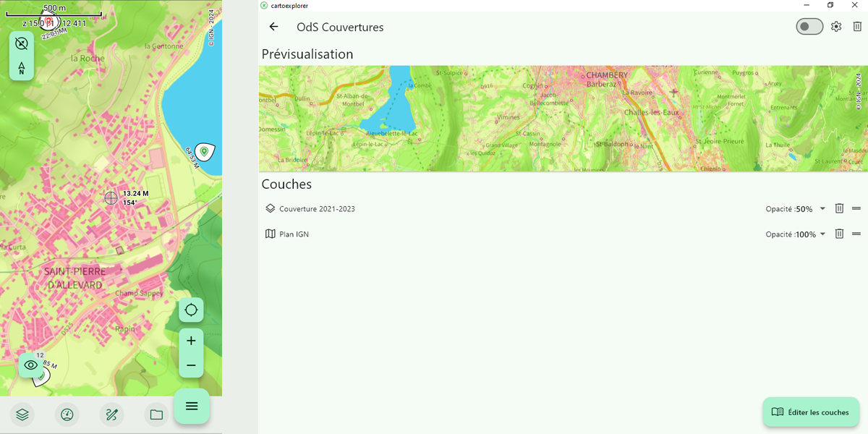Open opacity dropdown for Plan IGN
868x434 pixels.
click(x=822, y=234)
